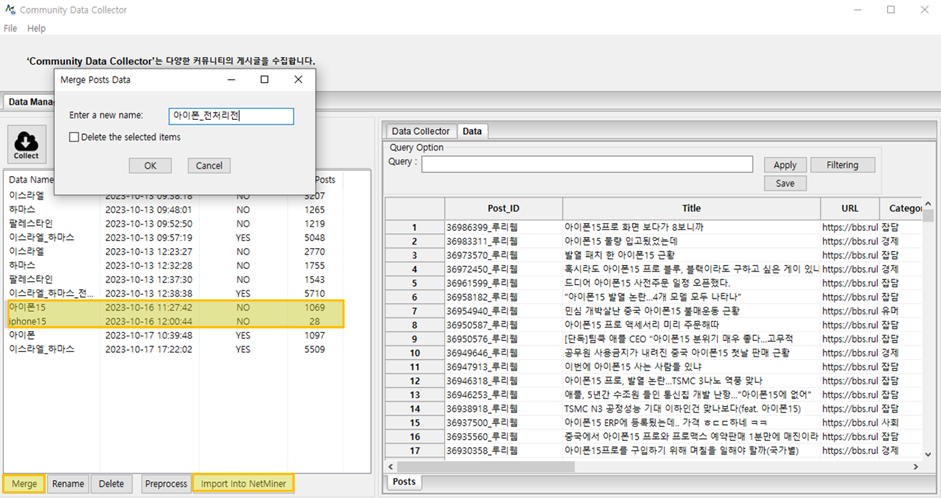Sort by Post_ID column header
This screenshot has height=498, width=941.
[504, 208]
